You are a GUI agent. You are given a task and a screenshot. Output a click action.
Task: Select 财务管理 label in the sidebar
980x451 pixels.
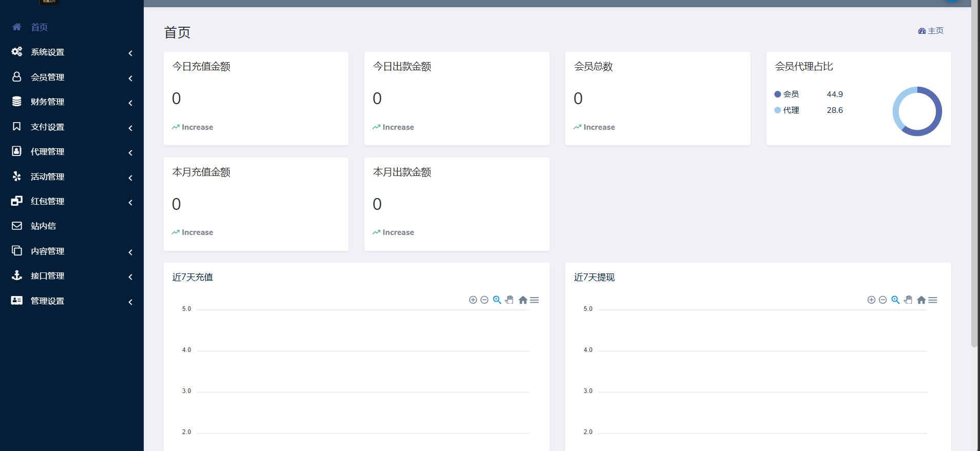pos(47,102)
